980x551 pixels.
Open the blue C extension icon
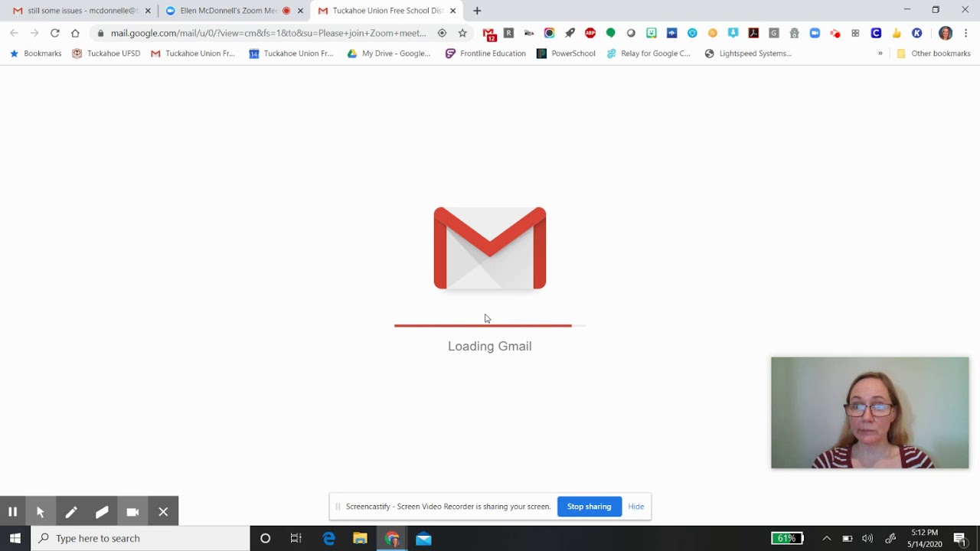tap(876, 33)
